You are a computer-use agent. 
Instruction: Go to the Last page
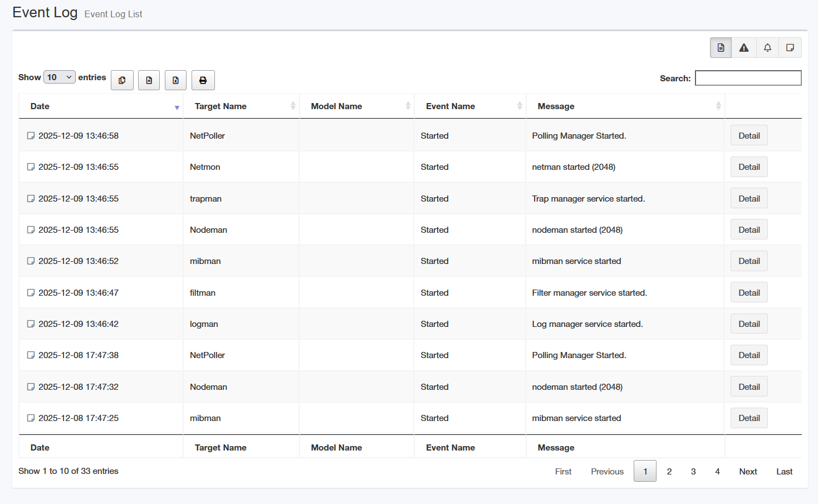click(784, 471)
